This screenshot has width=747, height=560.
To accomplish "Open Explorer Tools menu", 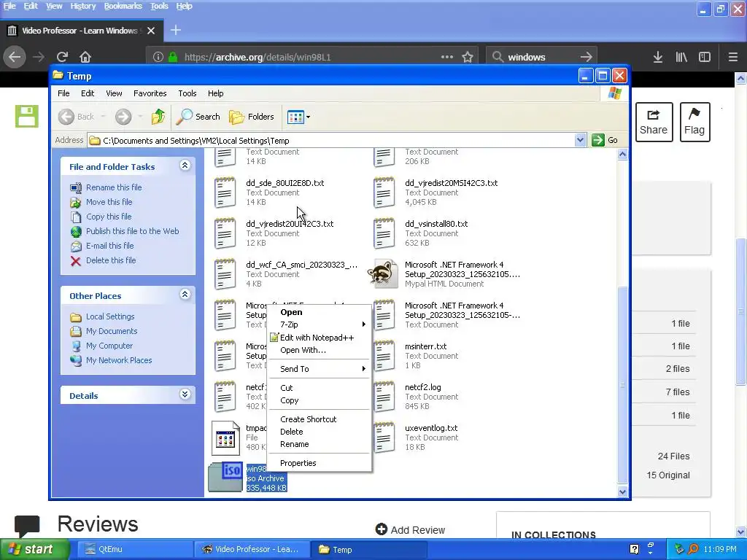I will (187, 93).
